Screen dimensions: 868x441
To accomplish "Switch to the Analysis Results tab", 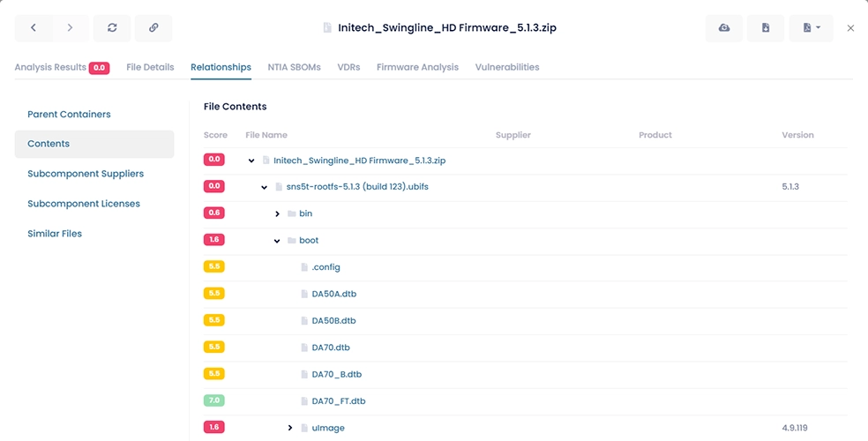I will 50,67.
